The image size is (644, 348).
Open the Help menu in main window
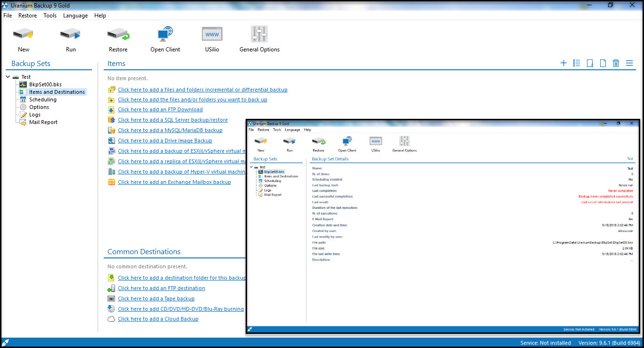click(x=100, y=16)
